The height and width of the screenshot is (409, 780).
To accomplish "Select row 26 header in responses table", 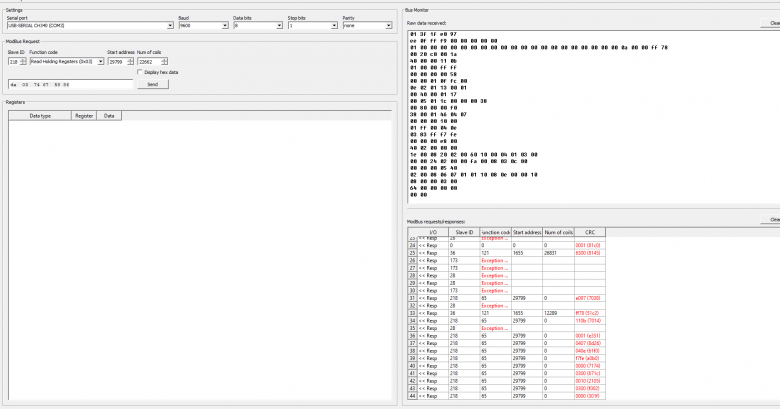I will click(x=412, y=260).
